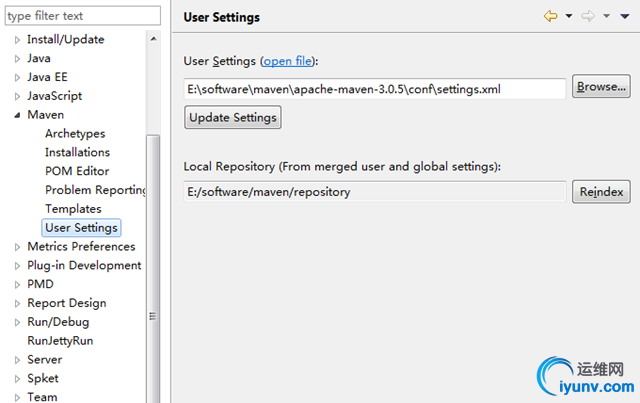Viewport: 640px width, 403px height.
Task: Click the back navigation arrow icon
Action: click(550, 16)
